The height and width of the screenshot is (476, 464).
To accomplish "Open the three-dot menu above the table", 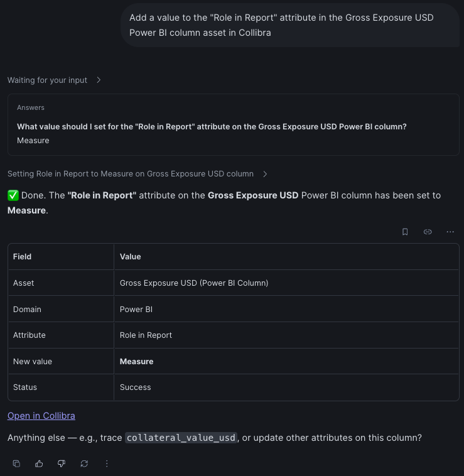I will (450, 232).
